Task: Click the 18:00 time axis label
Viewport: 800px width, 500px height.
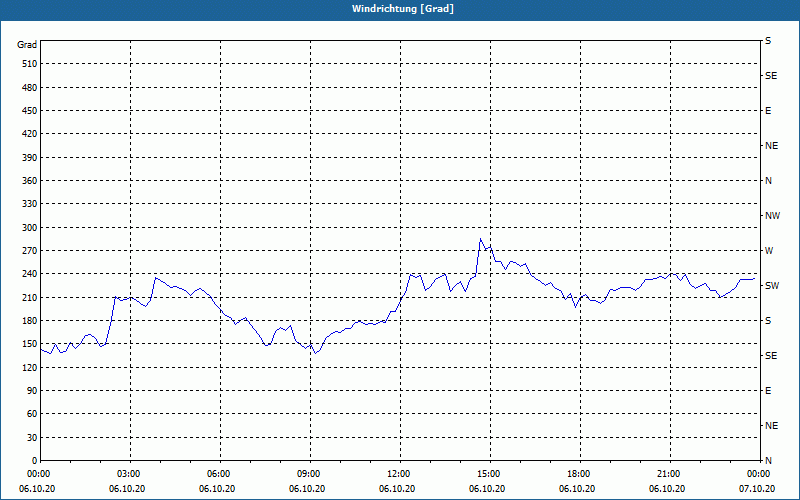Action: coord(580,474)
